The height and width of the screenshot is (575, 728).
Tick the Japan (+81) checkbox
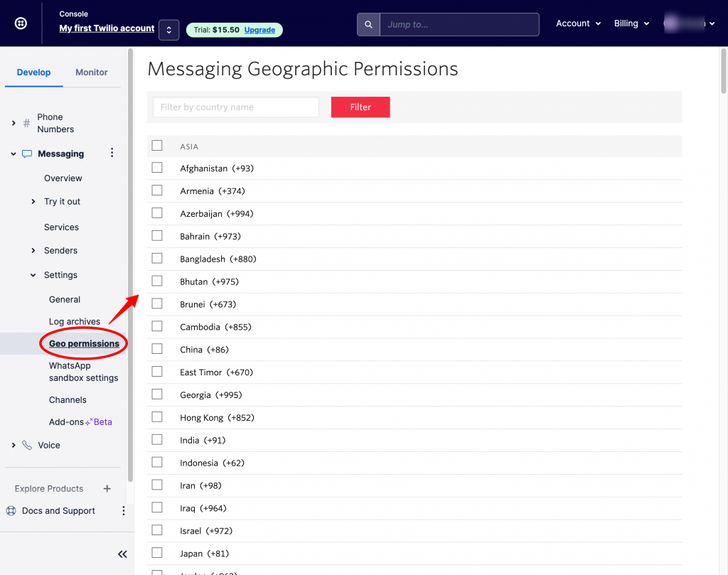pyautogui.click(x=157, y=553)
